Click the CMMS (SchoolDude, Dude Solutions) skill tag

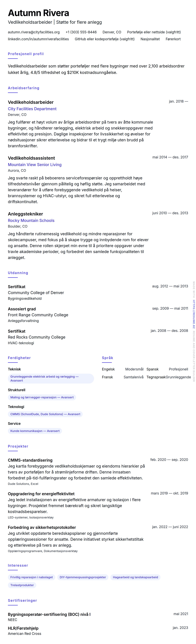[x=45, y=414]
